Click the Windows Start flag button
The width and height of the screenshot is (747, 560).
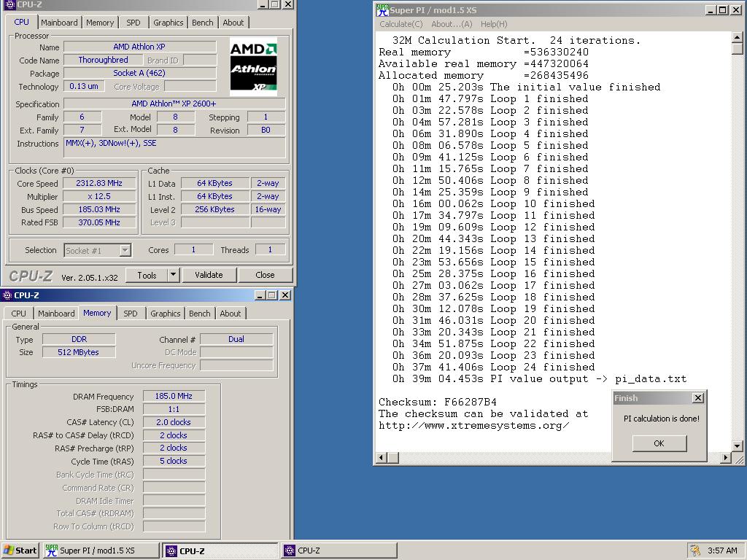(x=20, y=551)
